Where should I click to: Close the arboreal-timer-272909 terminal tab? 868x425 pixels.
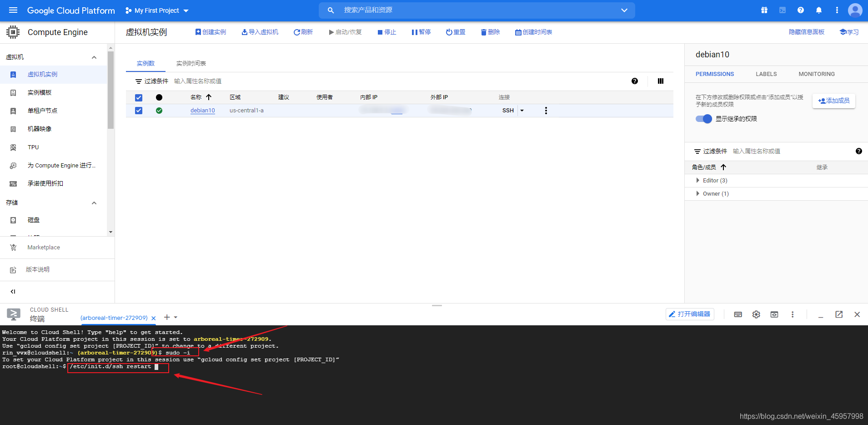click(154, 318)
